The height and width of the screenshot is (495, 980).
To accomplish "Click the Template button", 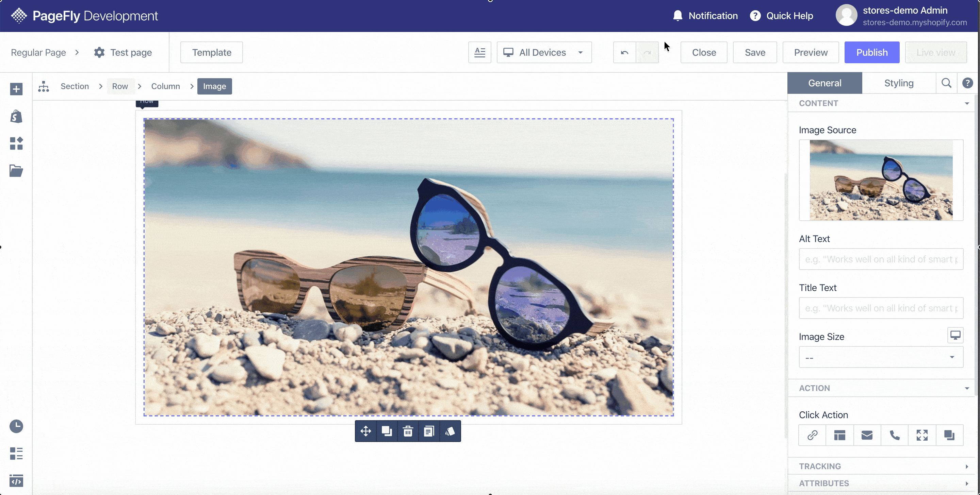I will pyautogui.click(x=212, y=52).
